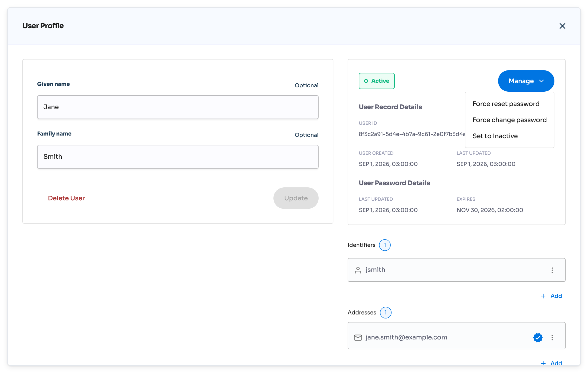Focus the Family name field with Smith
Viewport: 588px width, 373px height.
[x=178, y=157]
